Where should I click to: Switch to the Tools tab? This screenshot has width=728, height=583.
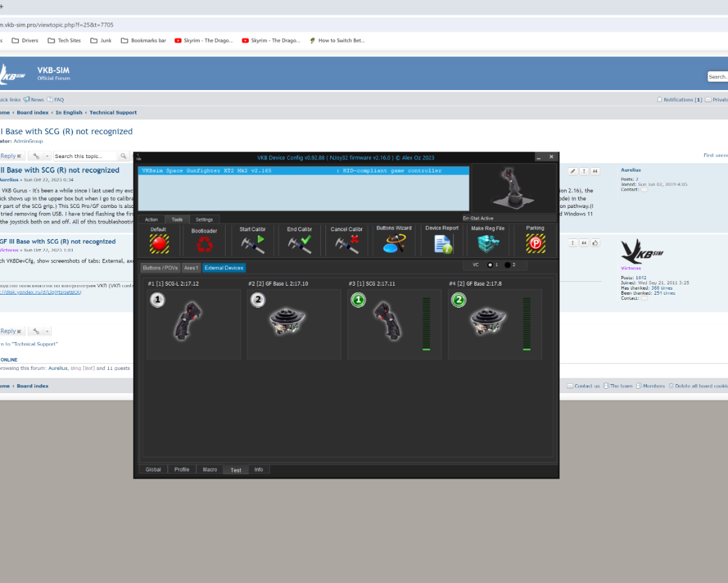click(177, 220)
